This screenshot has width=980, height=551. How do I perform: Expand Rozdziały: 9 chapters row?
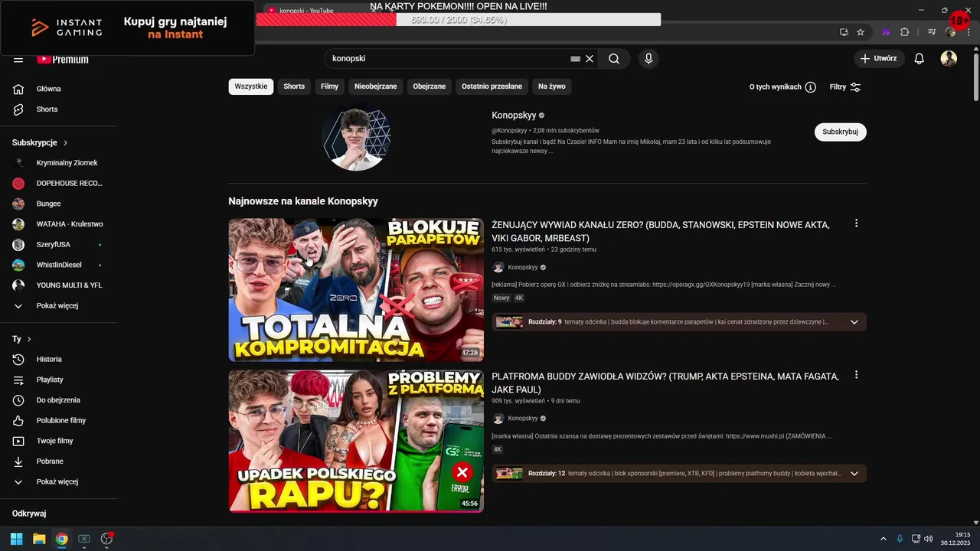click(x=679, y=322)
